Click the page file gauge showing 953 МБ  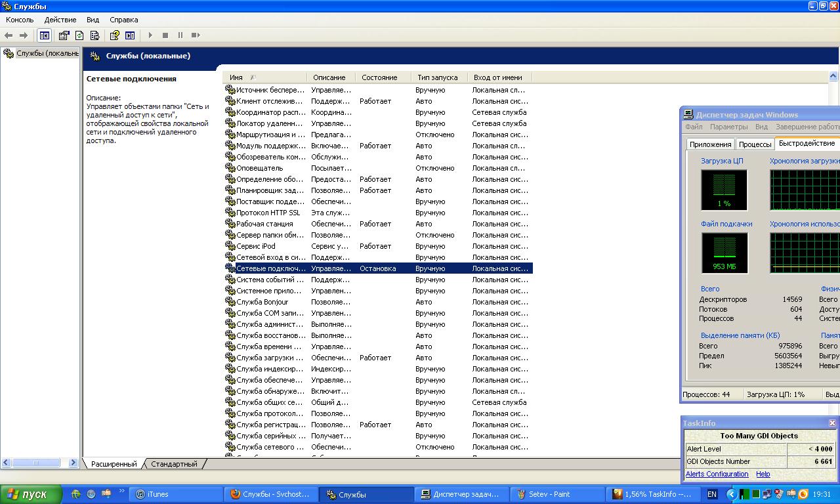tap(724, 253)
